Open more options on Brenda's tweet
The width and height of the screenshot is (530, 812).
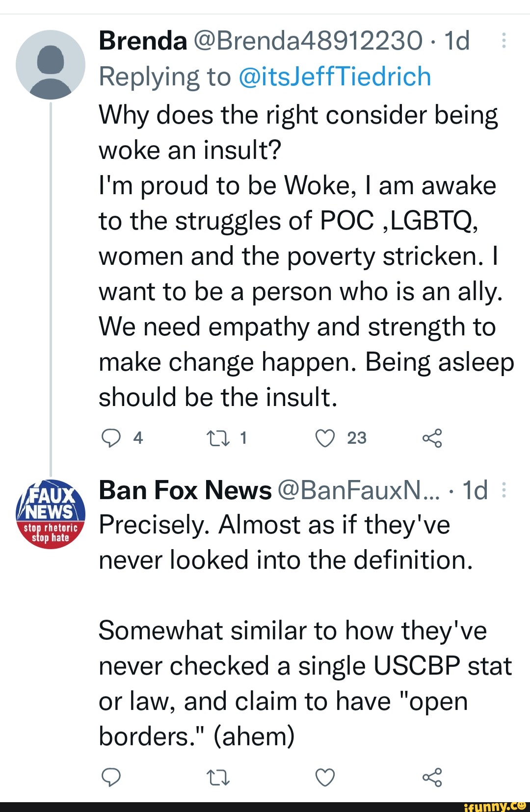coord(503,41)
